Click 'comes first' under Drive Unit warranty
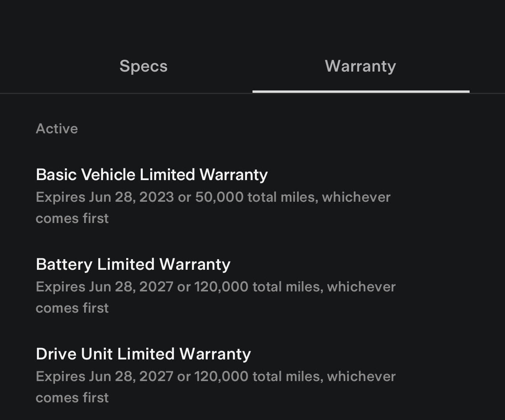 (72, 398)
